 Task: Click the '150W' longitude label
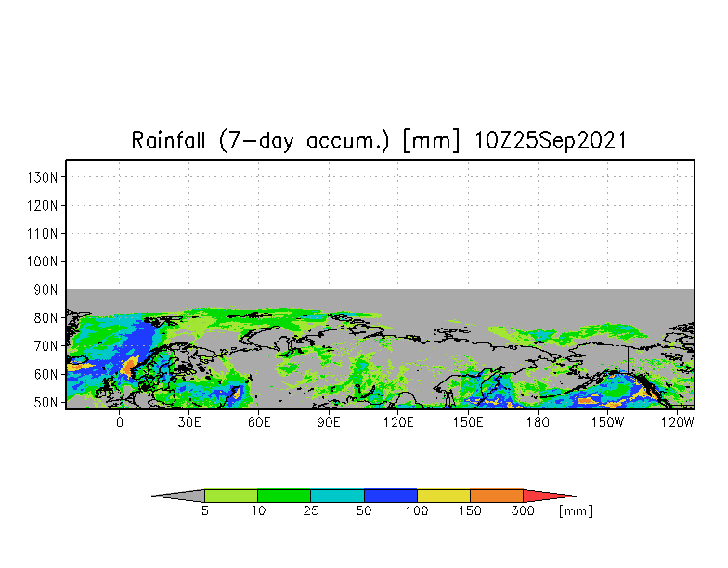point(607,422)
